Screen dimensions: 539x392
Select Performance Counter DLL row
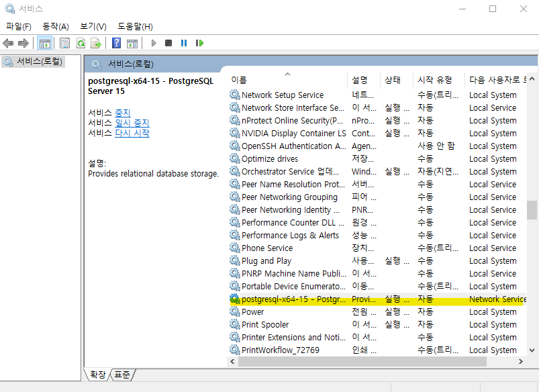coord(377,222)
